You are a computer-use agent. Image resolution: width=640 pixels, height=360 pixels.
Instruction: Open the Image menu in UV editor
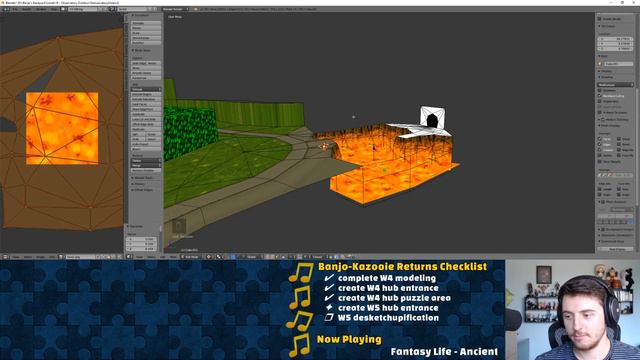(x=41, y=257)
